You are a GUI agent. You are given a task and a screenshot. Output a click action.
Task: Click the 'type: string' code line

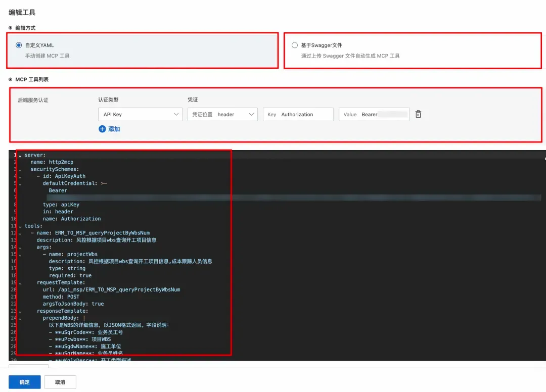point(67,268)
